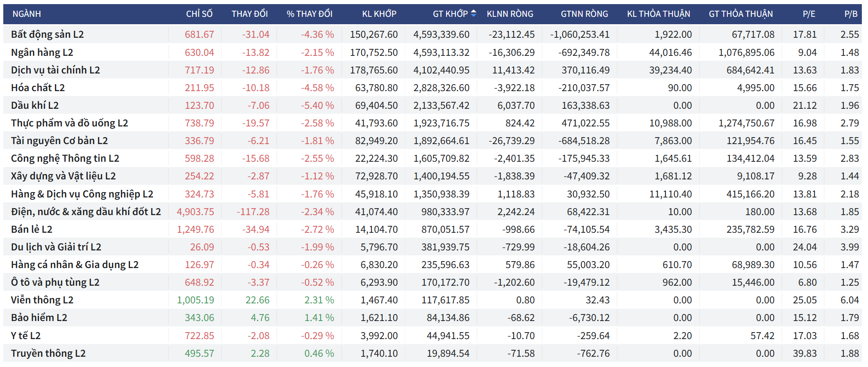The width and height of the screenshot is (868, 367).
Task: Sort table by NGÀNH column header
Action: 27,14
